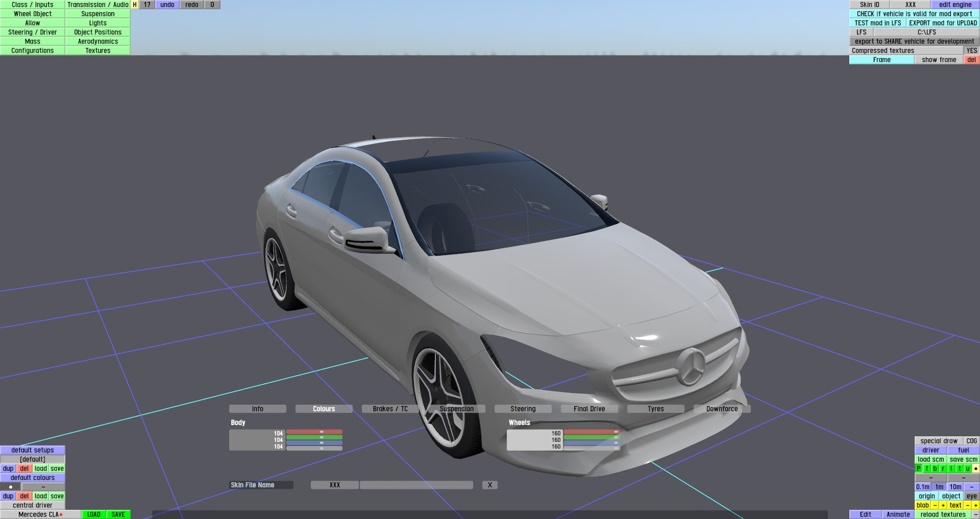The image size is (980, 519).
Task: Toggle Compressed textures YES button
Action: tap(972, 51)
